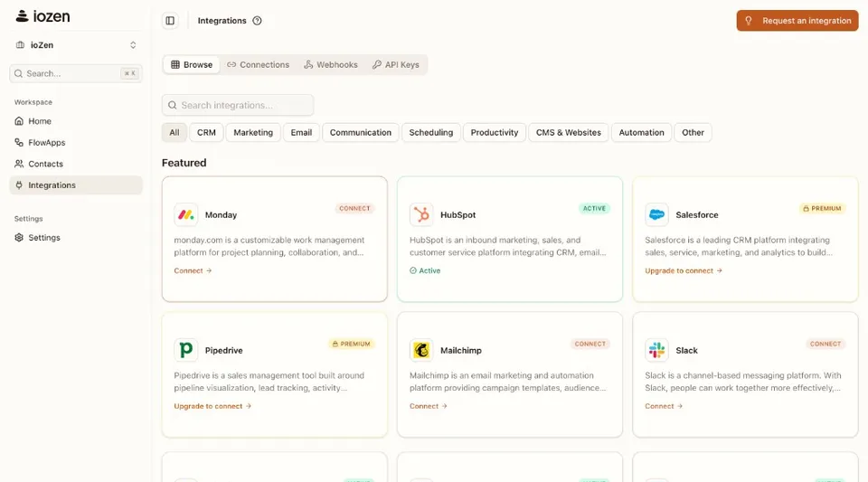Click the ACTIVE badge on HubSpot card
Viewport: 868px width, 482px height.
click(x=594, y=209)
